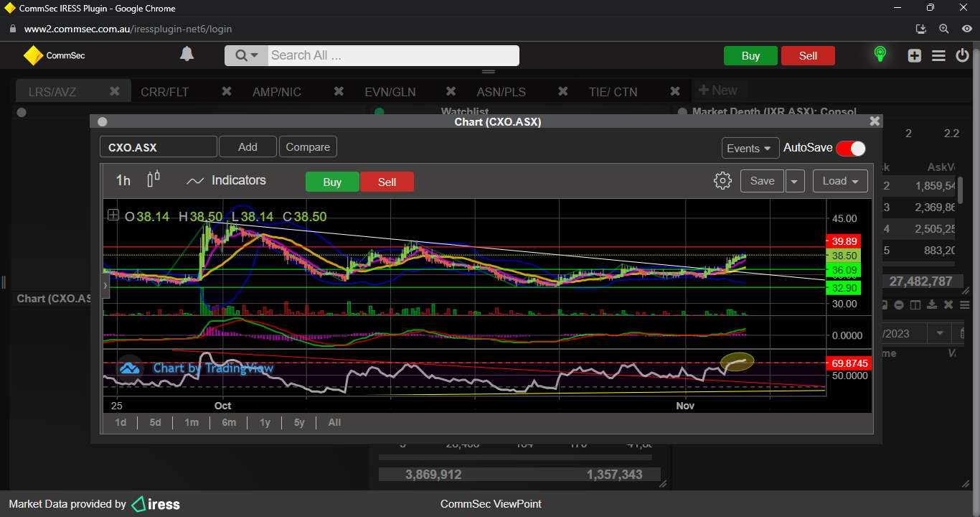
Task: Click the add widget plus icon
Action: (914, 55)
